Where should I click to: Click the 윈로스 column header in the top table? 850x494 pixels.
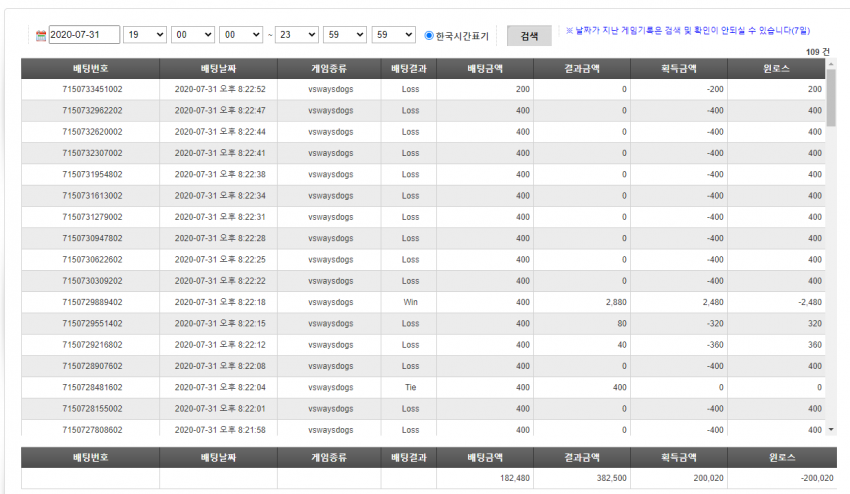point(776,69)
